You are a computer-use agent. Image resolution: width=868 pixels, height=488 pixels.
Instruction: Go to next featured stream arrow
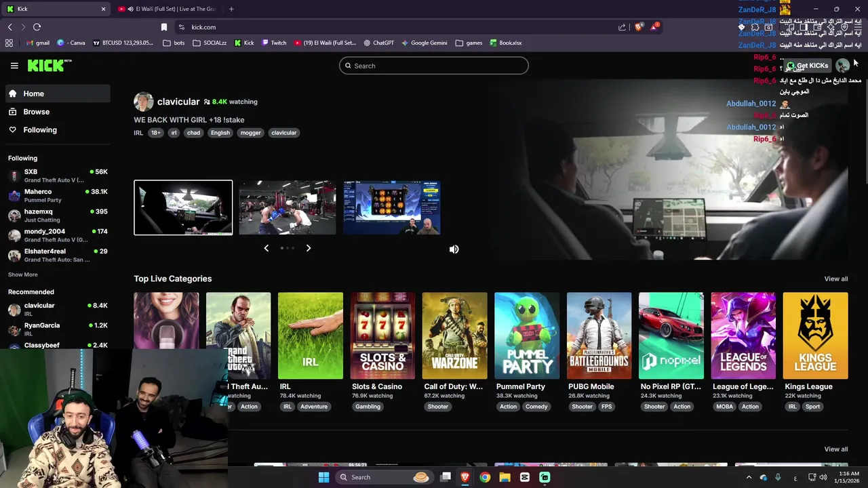[309, 248]
